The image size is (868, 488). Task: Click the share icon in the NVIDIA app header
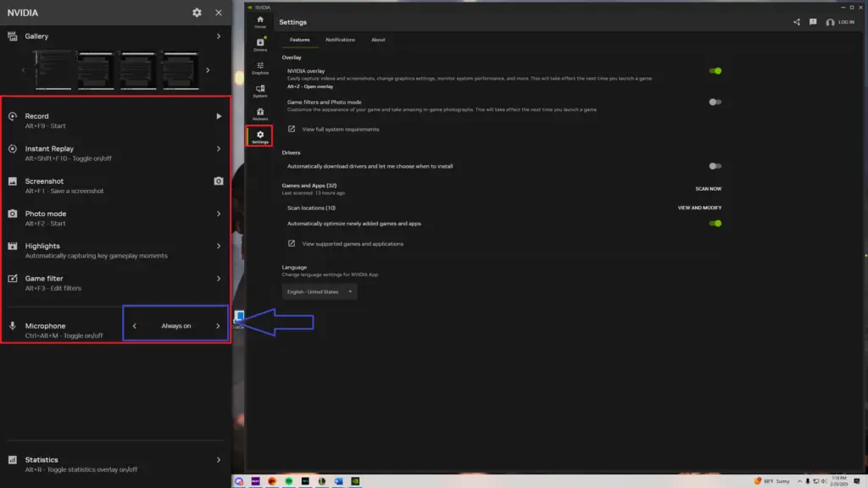pos(797,22)
